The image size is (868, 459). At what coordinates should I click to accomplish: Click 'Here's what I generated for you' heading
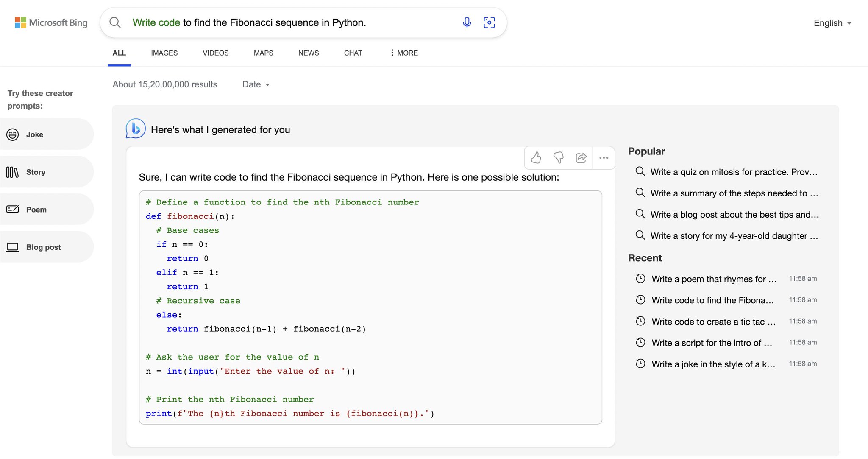220,129
